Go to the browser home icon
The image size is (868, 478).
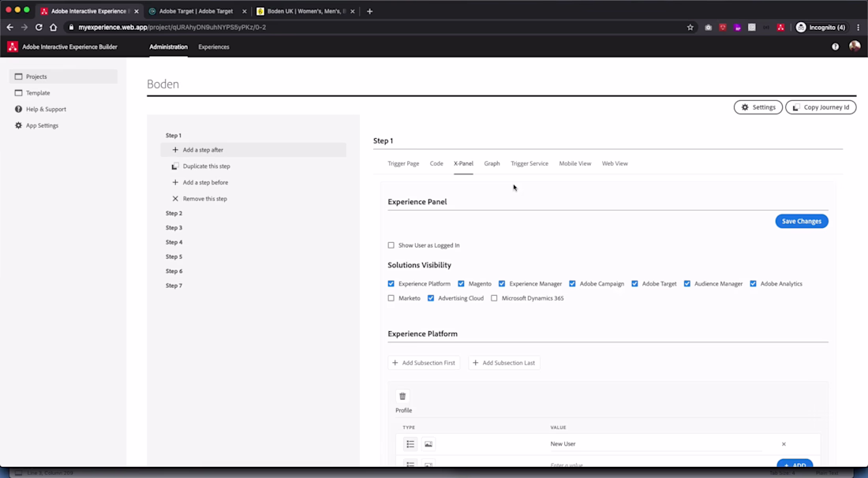click(x=53, y=27)
